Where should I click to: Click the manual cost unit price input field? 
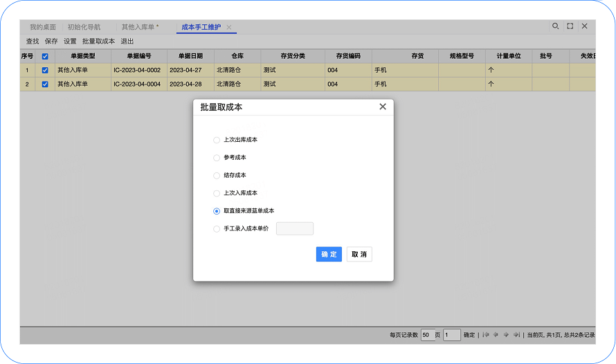[295, 229]
